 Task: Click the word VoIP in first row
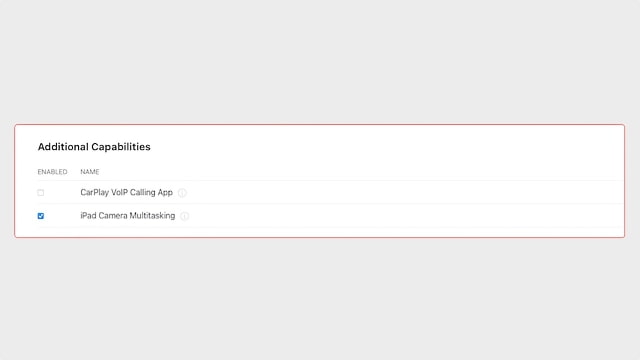pyautogui.click(x=119, y=192)
